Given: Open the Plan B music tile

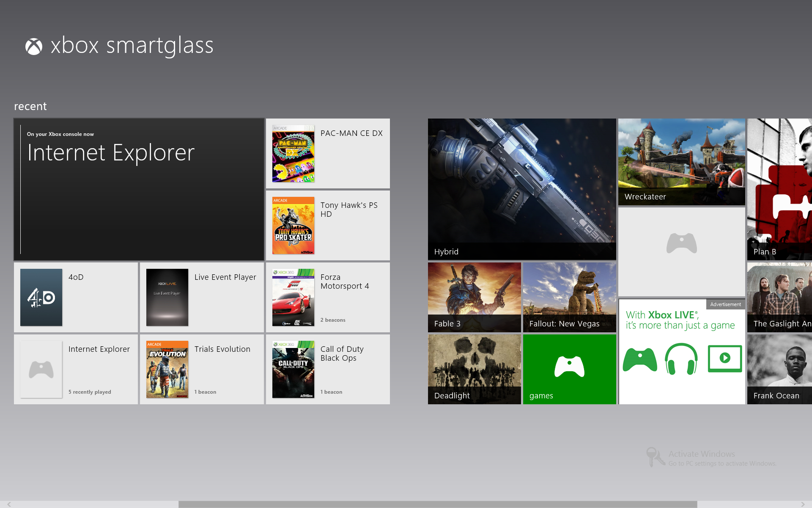Looking at the screenshot, I should click(x=779, y=189).
